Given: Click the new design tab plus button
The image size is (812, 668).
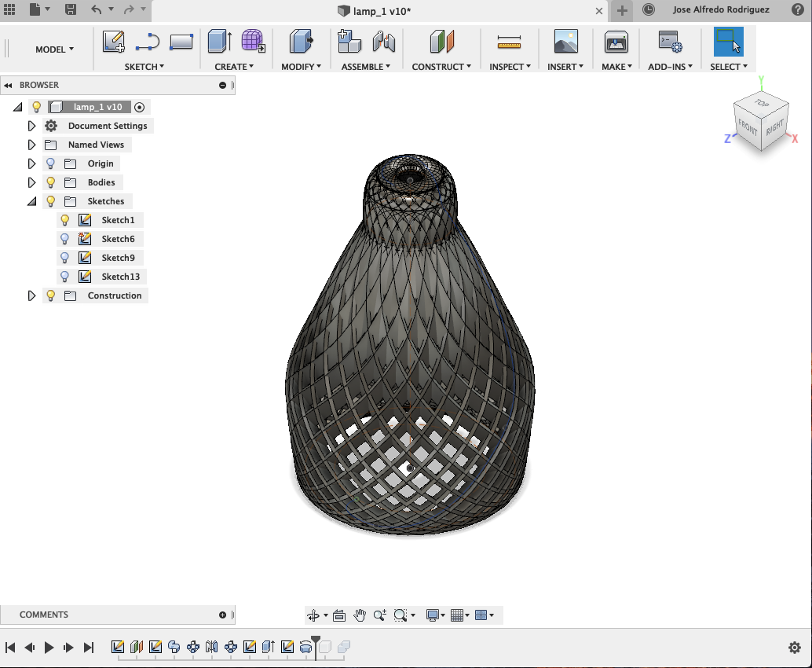Looking at the screenshot, I should click(x=622, y=10).
